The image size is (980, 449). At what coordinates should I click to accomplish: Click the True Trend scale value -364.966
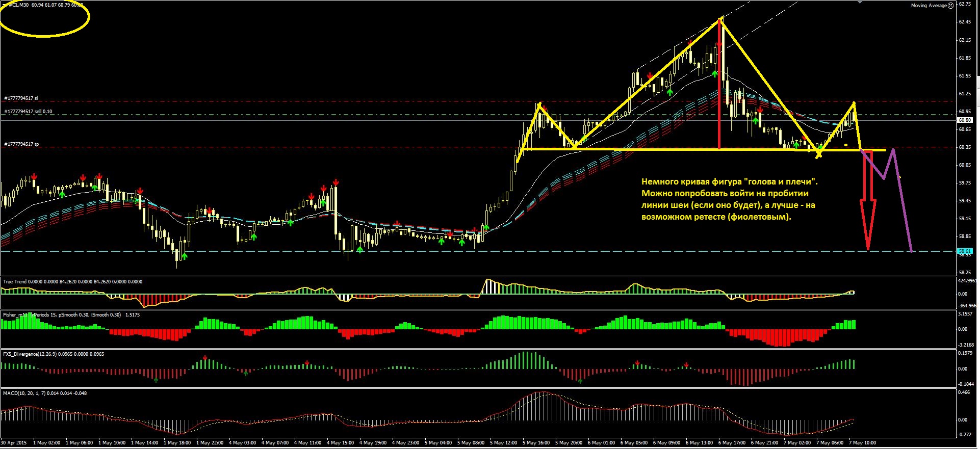click(967, 306)
